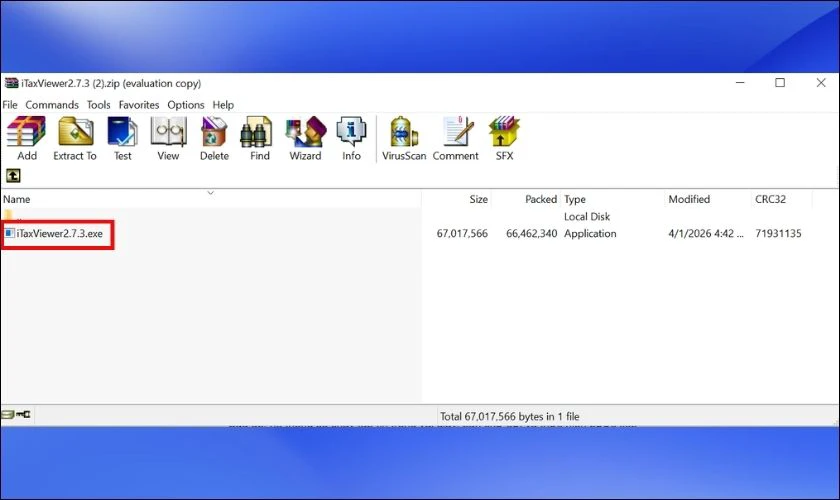Launch the Find binoculars tool
The width and height of the screenshot is (840, 500).
coord(260,138)
